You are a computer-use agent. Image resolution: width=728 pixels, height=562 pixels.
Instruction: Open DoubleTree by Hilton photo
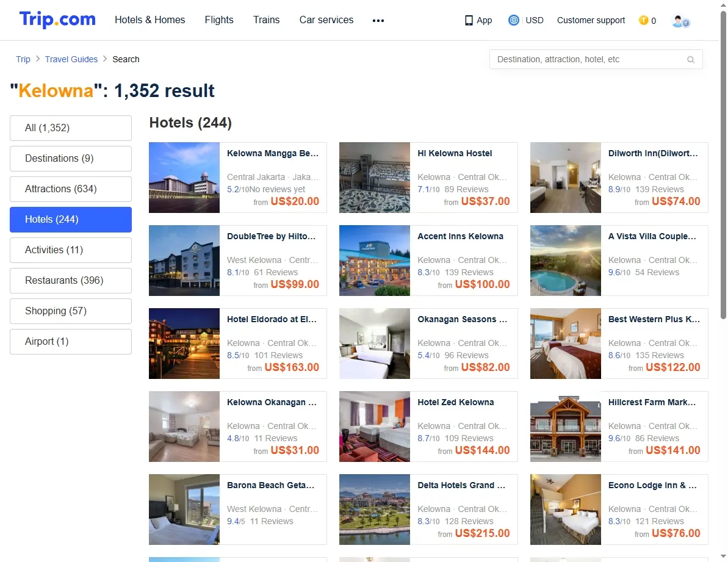tap(184, 261)
